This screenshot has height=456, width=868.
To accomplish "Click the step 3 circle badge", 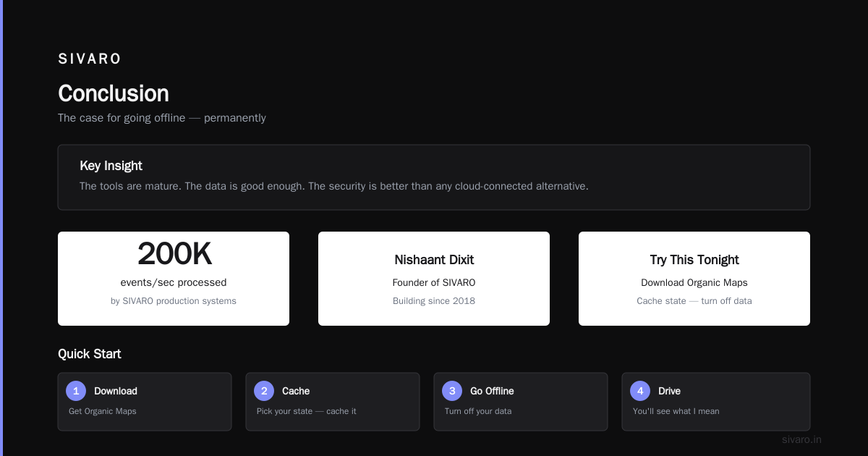I will pos(452,391).
